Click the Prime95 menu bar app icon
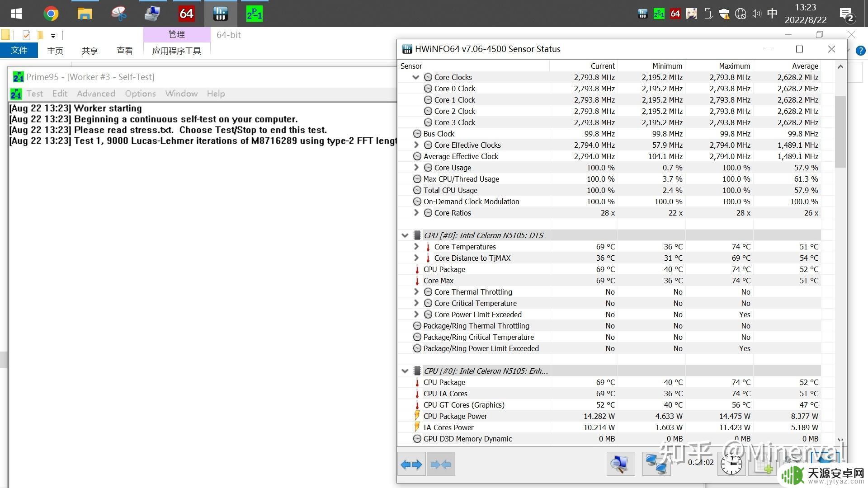 coord(16,94)
